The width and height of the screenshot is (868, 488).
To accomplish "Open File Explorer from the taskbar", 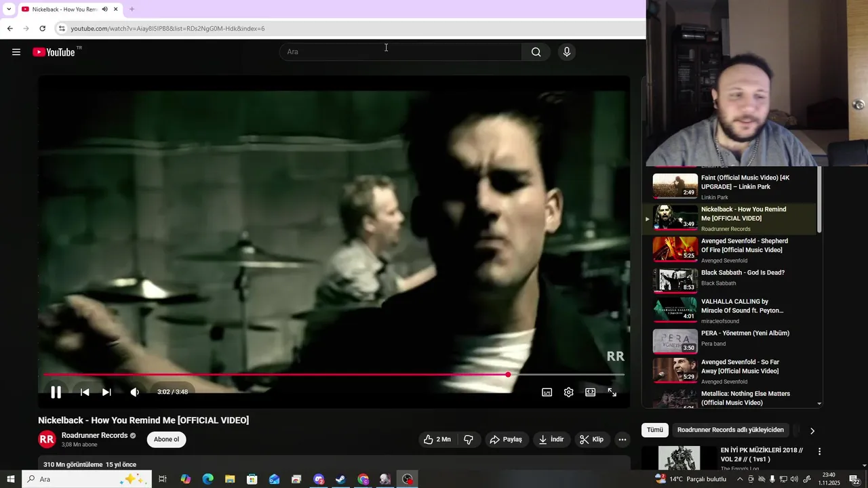I will 230,479.
